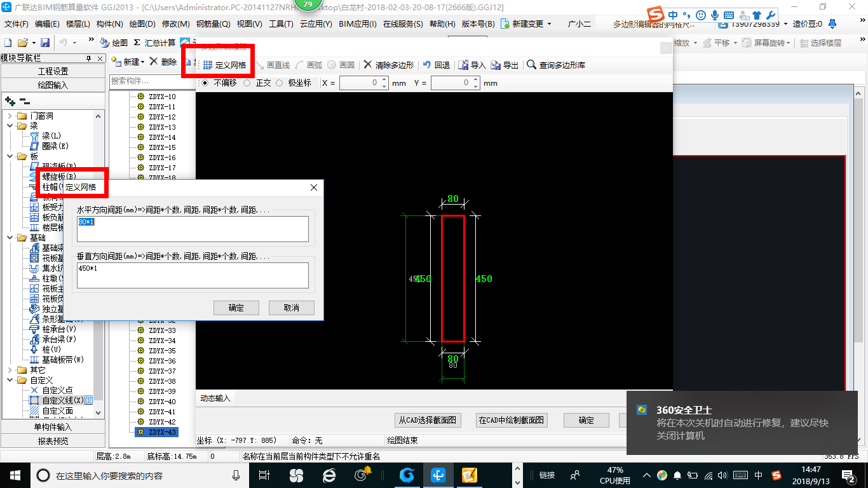Open the 工具(T) menu
The width and height of the screenshot is (868, 488).
tap(281, 24)
